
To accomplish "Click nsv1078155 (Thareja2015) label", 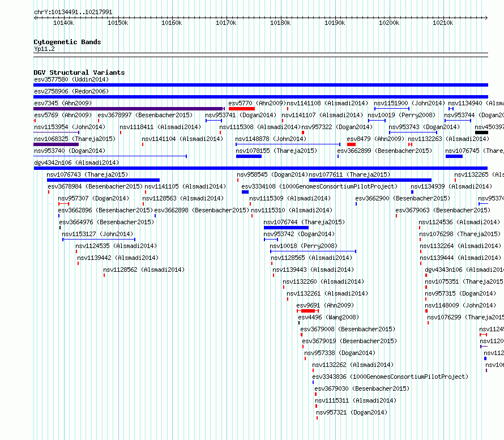I will [276, 151].
